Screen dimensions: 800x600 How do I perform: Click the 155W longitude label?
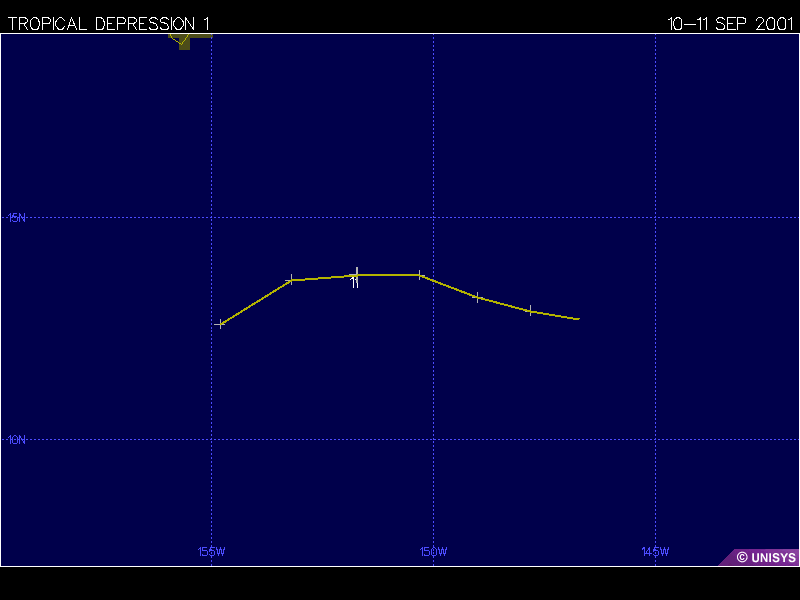211,552
